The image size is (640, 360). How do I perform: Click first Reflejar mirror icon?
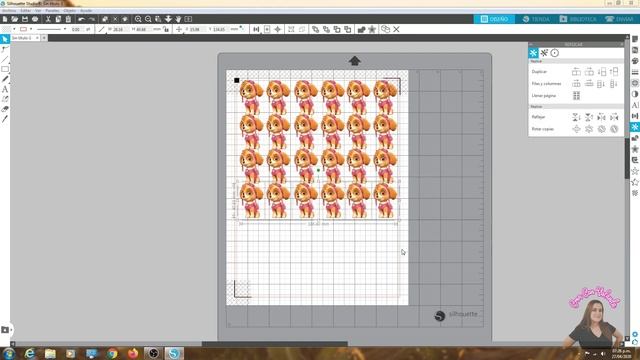coord(576,117)
